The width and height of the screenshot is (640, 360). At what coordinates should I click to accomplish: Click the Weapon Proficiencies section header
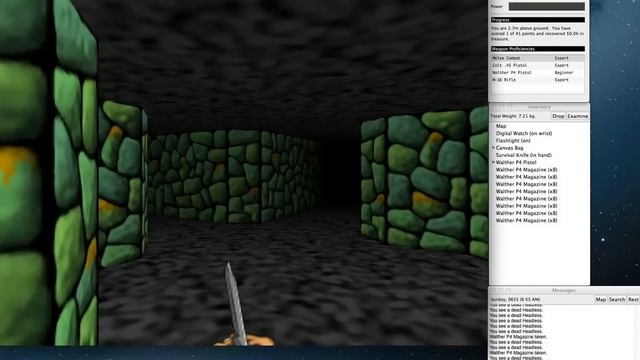[x=538, y=49]
